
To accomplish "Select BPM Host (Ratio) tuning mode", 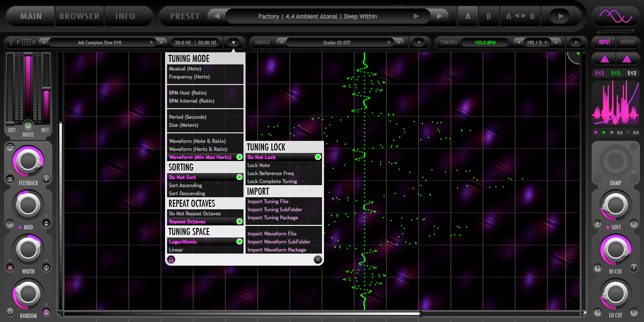I will click(x=205, y=93).
